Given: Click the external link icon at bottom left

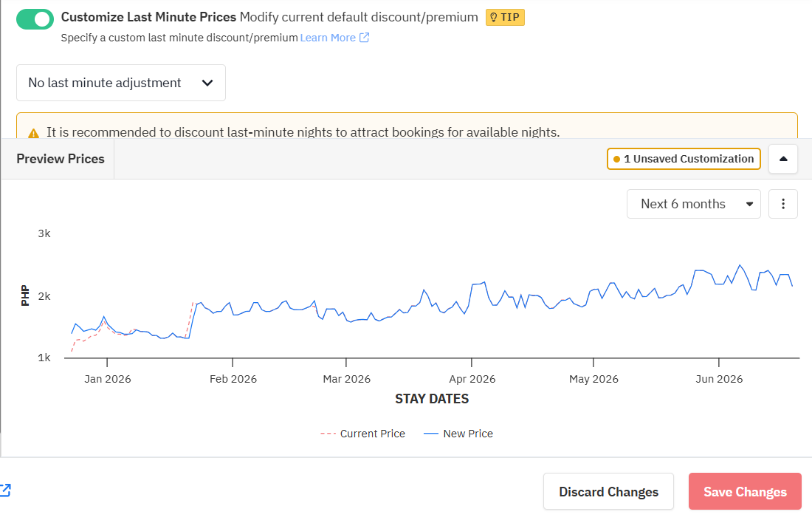Looking at the screenshot, I should pyautogui.click(x=4, y=490).
